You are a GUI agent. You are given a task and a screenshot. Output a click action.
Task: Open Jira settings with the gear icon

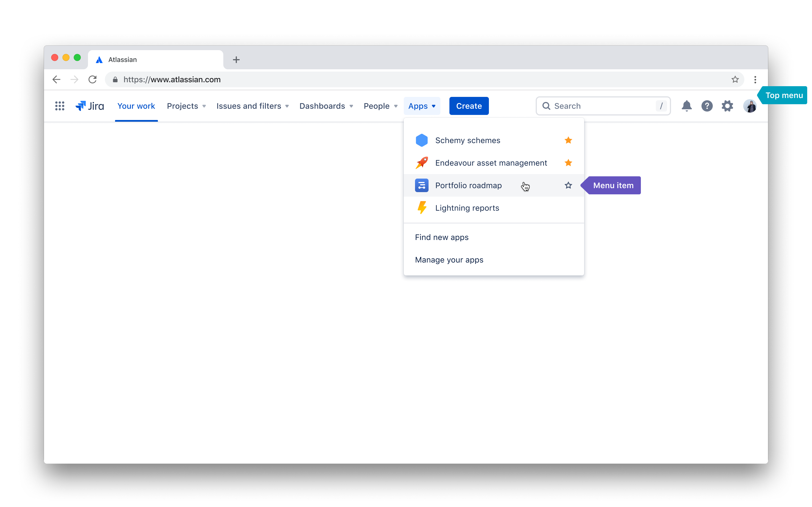point(727,106)
